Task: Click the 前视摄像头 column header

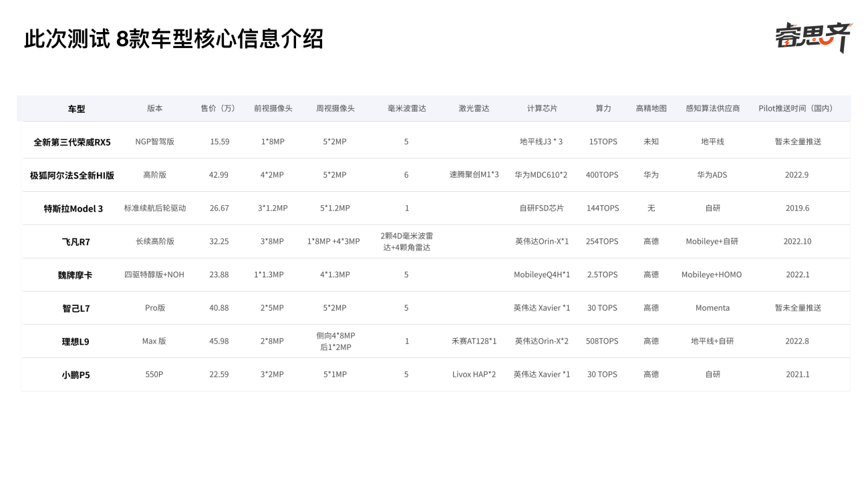Action: click(273, 108)
